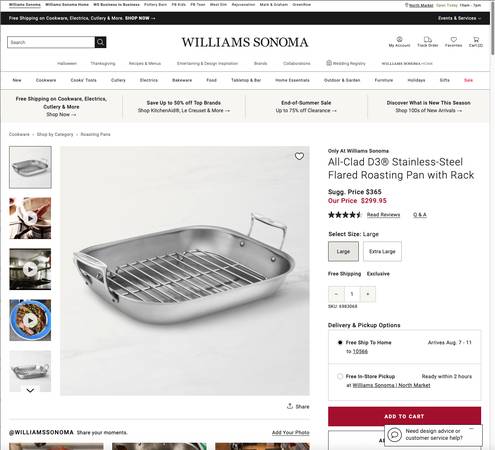
Task: Open the Sale menu item
Action: click(468, 80)
